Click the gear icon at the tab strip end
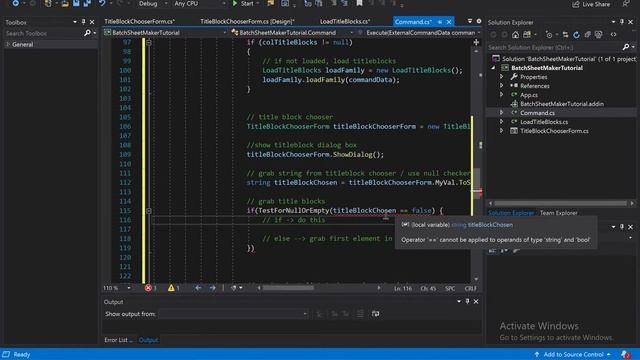Image resolution: width=640 pixels, height=360 pixels. click(x=479, y=21)
